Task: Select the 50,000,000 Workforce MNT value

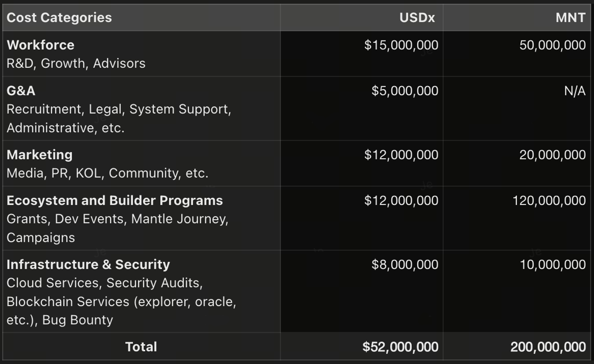Action: coord(552,45)
